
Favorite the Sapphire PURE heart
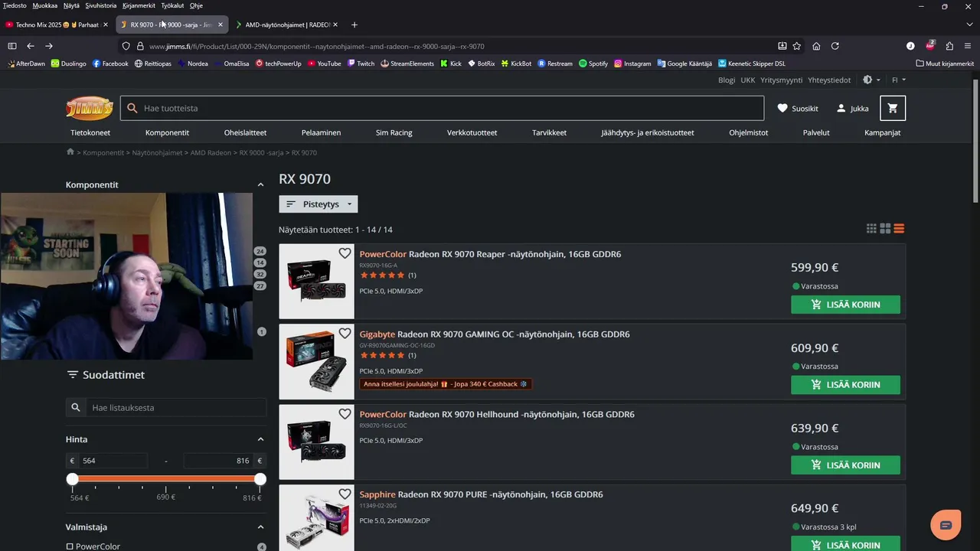pos(345,494)
